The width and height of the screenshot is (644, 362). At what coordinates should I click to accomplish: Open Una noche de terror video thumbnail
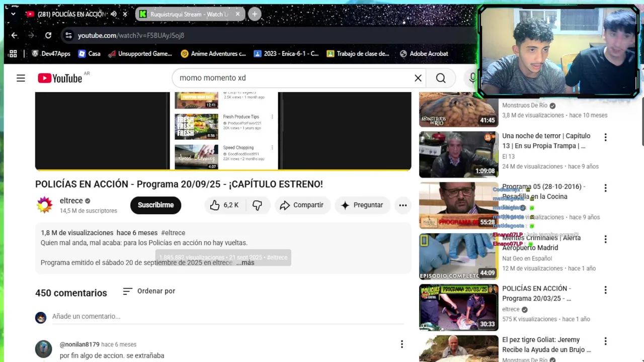coord(458,154)
